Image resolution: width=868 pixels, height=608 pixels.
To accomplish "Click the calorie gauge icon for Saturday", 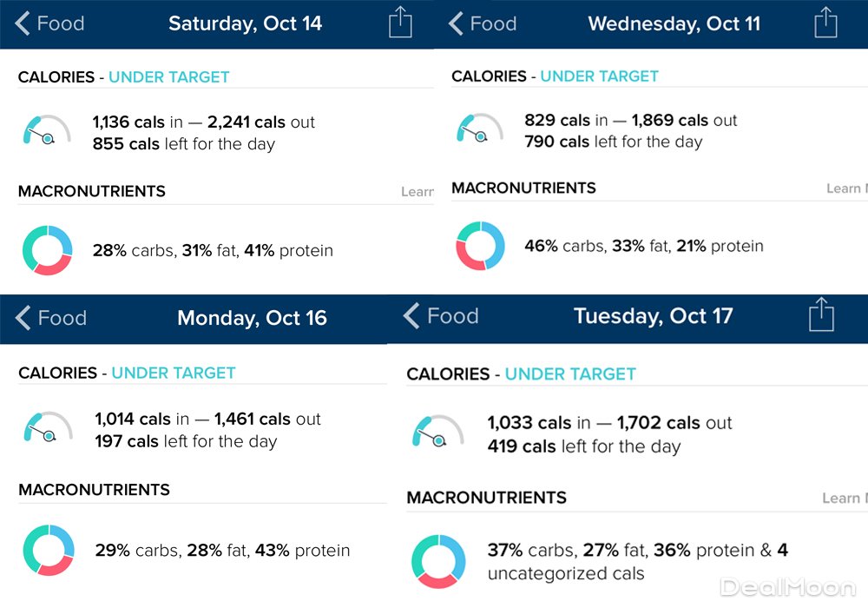I will 45,131.
